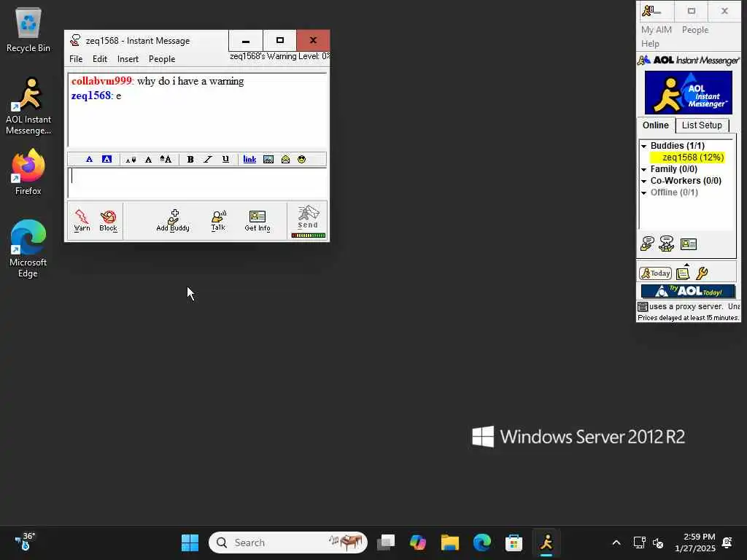Insert a picture into the message
The height and width of the screenshot is (560, 747).
268,160
